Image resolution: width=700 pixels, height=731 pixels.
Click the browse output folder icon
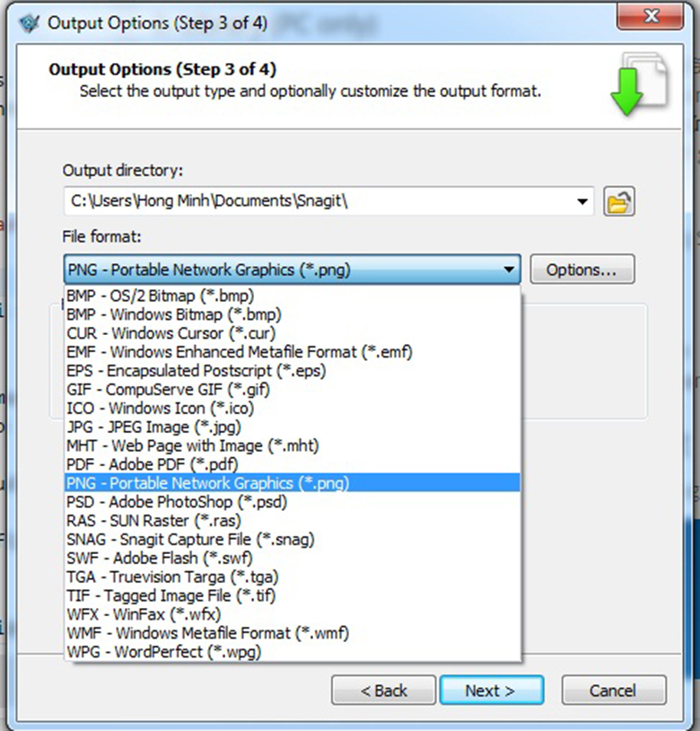[x=619, y=202]
